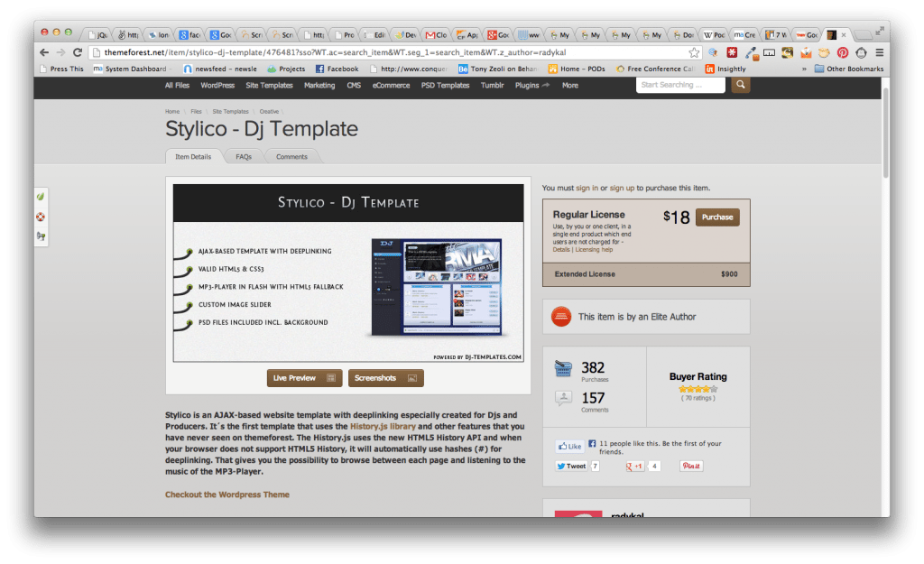Click the Stylico template preview image
The image size is (924, 564).
tap(347, 273)
